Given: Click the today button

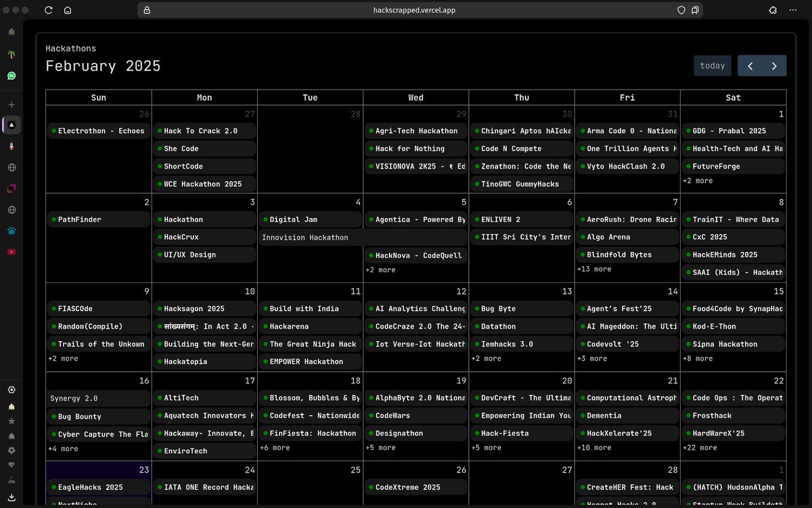Looking at the screenshot, I should pyautogui.click(x=713, y=66).
